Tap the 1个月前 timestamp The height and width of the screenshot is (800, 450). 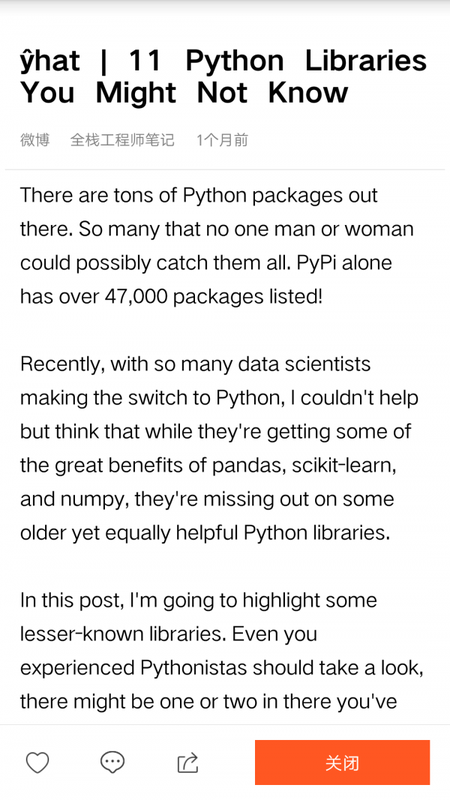click(222, 139)
